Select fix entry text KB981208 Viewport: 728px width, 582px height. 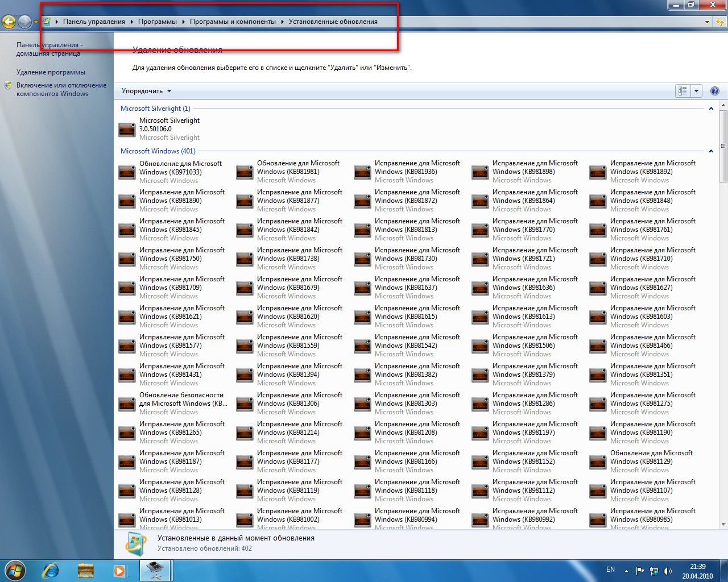pyautogui.click(x=417, y=428)
